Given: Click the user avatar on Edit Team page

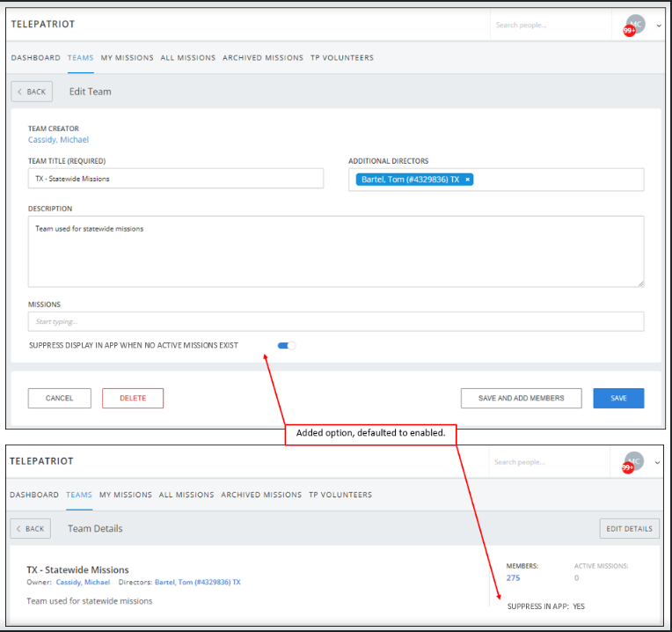Looking at the screenshot, I should pos(635,24).
